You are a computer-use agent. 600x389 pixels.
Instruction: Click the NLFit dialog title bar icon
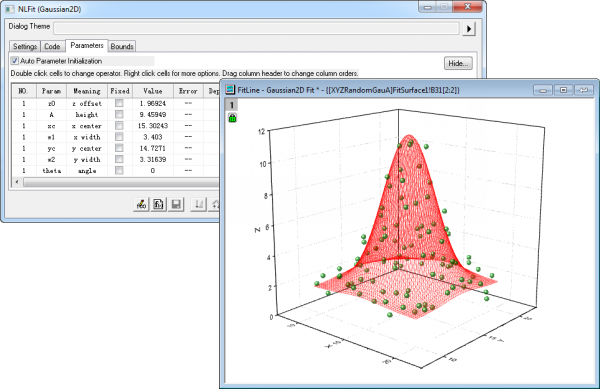pyautogui.click(x=10, y=9)
